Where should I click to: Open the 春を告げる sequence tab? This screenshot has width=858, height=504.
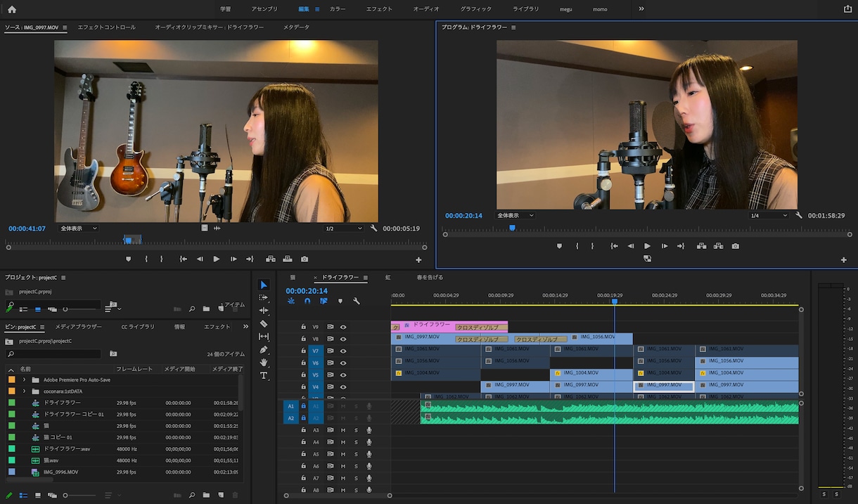(x=430, y=278)
